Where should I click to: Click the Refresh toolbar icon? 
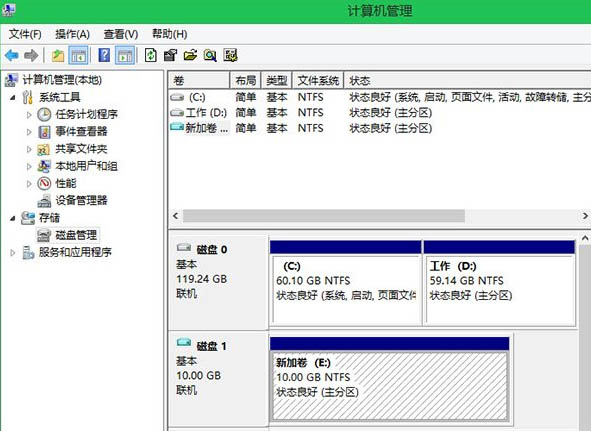click(150, 55)
